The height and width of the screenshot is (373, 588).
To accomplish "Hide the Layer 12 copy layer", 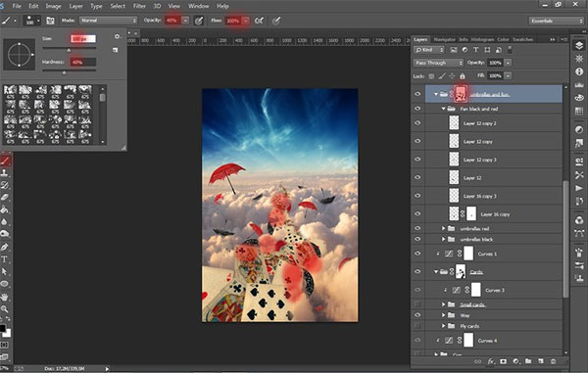I will click(417, 141).
